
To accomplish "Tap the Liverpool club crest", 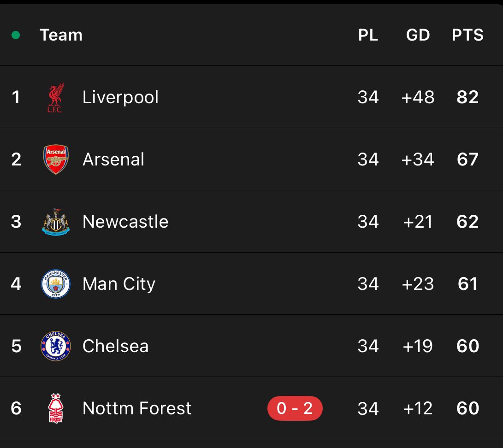I will (56, 97).
